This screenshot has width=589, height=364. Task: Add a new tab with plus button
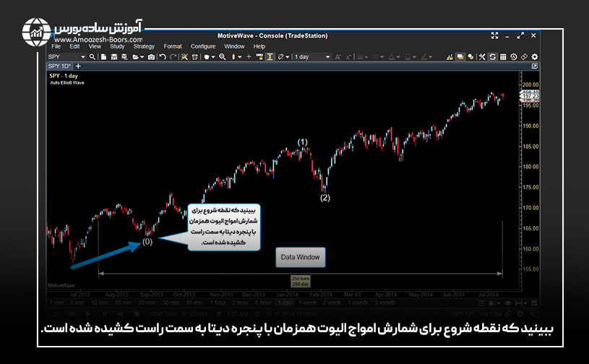78,66
